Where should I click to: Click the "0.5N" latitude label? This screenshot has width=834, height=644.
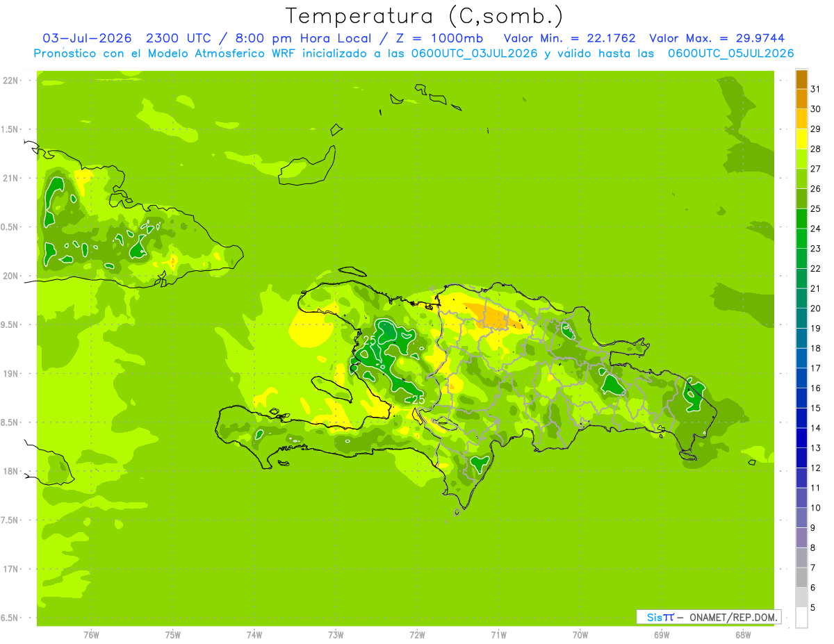click(x=10, y=227)
